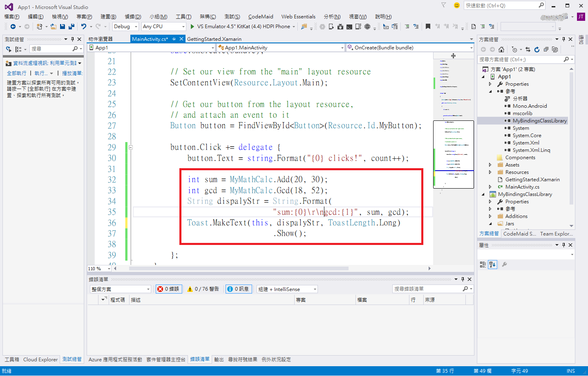The image size is (588, 376).
Task: Select MyBindingsClassLibrary reference in the tree
Action: (x=539, y=121)
